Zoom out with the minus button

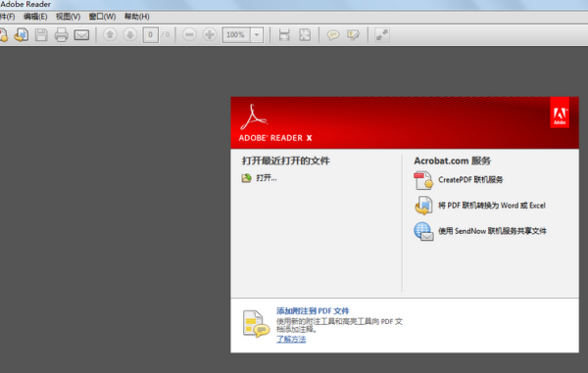[189, 35]
